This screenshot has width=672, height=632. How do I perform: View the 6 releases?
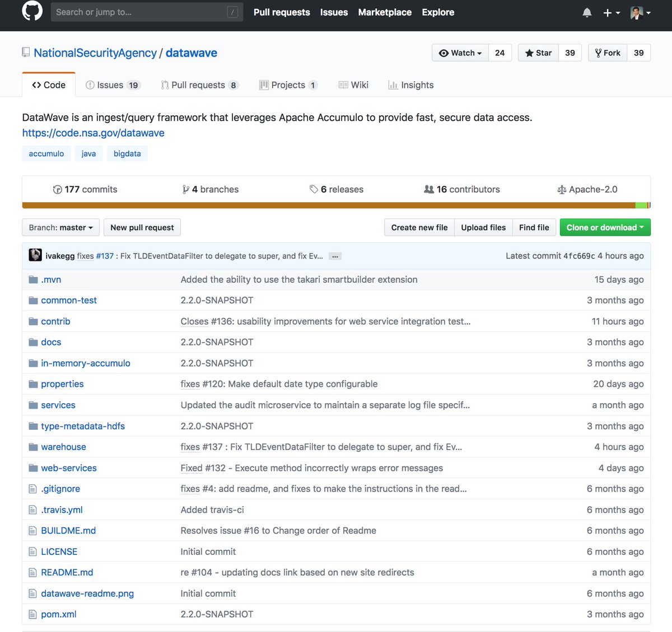click(337, 189)
